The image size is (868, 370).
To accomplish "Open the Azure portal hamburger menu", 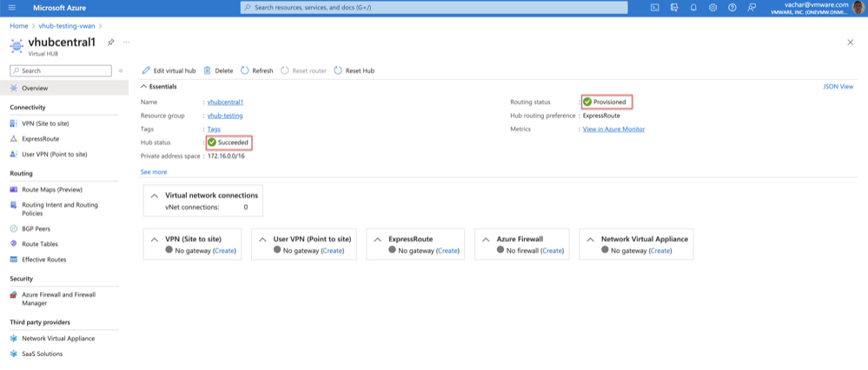I will point(11,8).
